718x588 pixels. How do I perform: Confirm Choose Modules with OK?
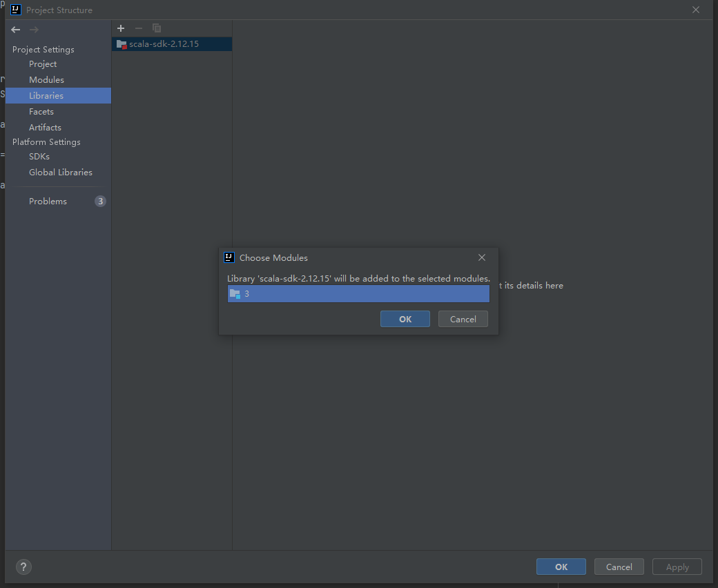[405, 319]
